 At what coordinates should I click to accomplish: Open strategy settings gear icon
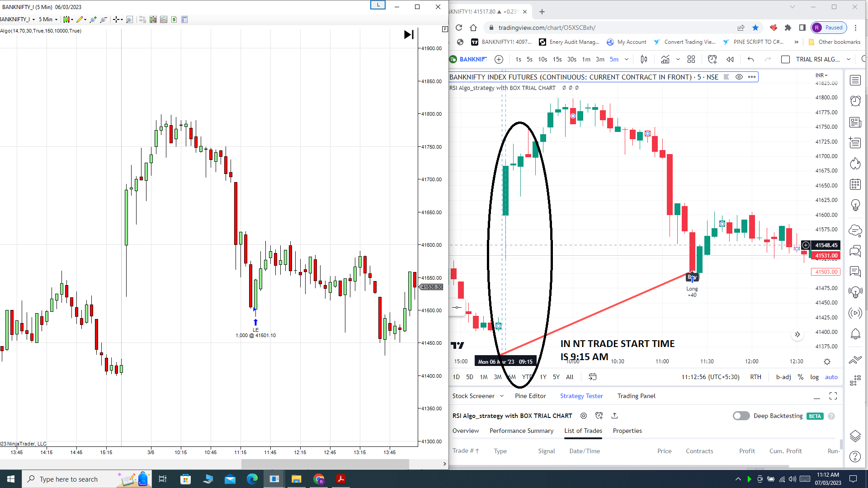click(x=584, y=416)
